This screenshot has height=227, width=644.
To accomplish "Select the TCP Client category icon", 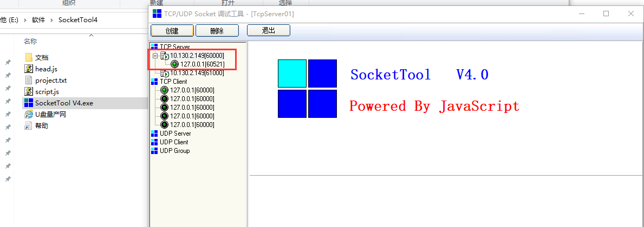I will click(x=154, y=82).
